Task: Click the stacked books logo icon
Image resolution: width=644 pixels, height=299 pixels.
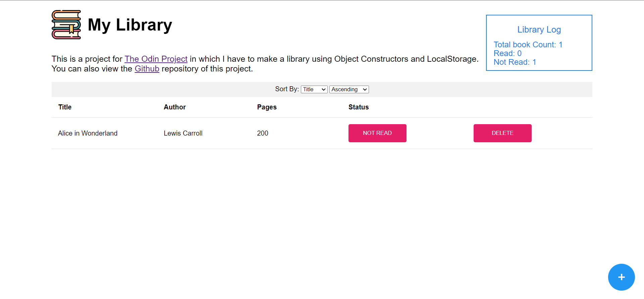Action: pos(66,25)
